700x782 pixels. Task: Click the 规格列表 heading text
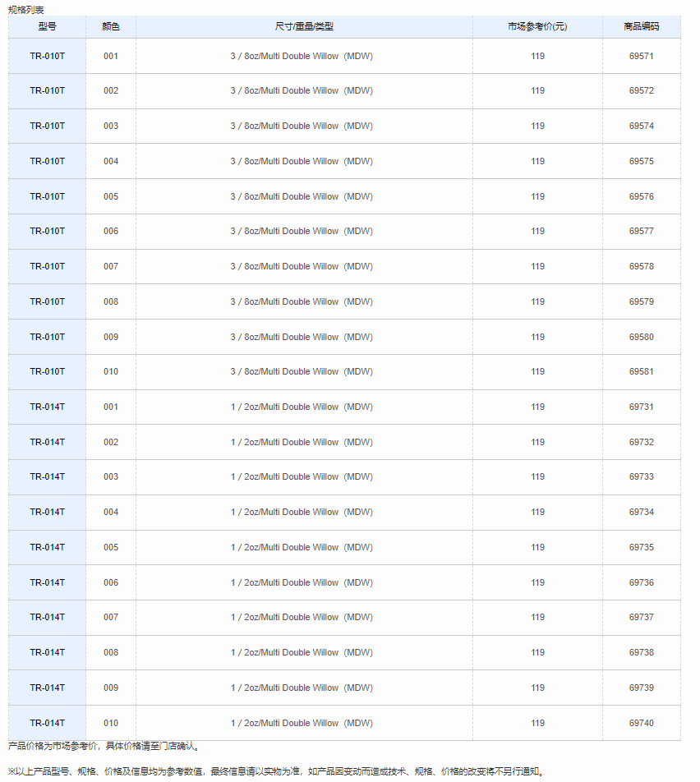(26, 10)
